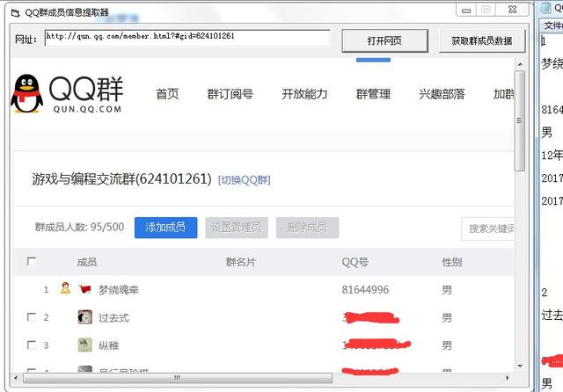Check the box for member 2 过去式
The width and height of the screenshot is (563, 392).
(x=32, y=317)
